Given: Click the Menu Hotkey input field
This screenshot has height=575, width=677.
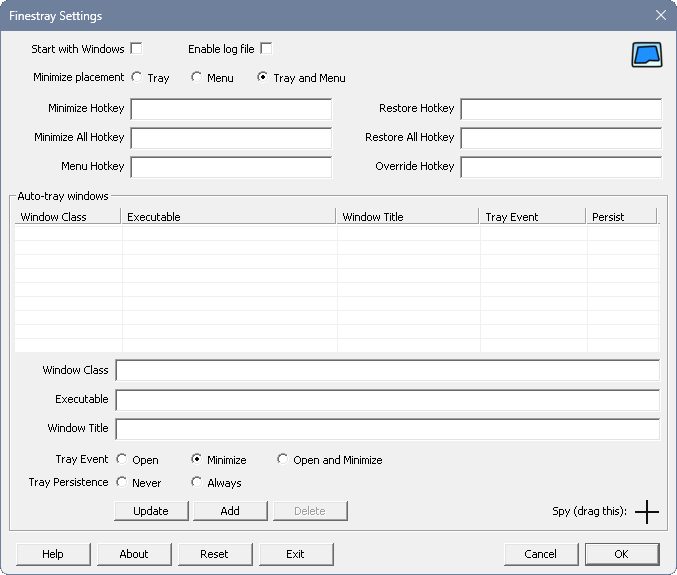Looking at the screenshot, I should tap(231, 167).
